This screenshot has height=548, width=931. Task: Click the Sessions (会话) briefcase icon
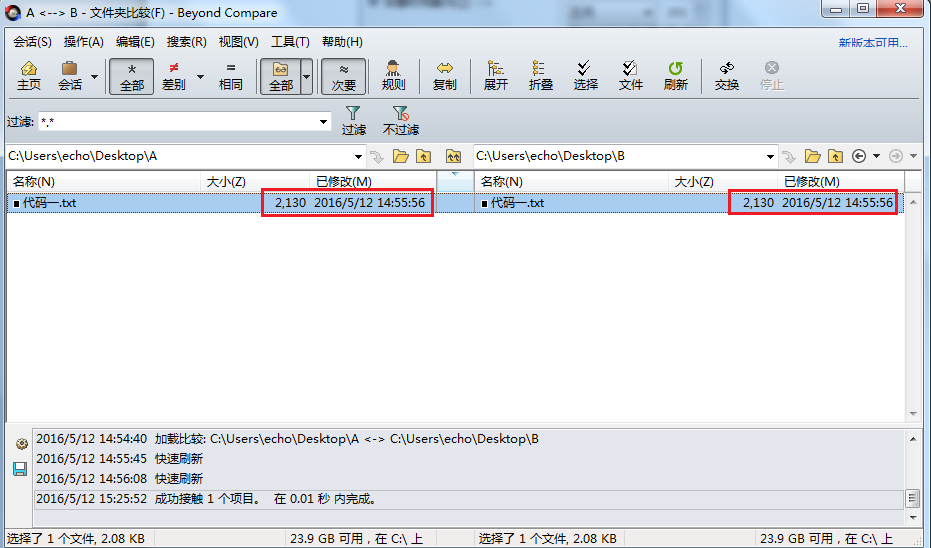coord(69,76)
